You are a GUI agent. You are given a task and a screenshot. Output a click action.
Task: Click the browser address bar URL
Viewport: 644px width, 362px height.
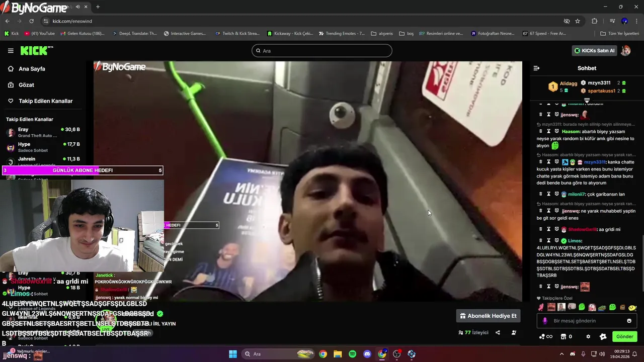(x=72, y=21)
